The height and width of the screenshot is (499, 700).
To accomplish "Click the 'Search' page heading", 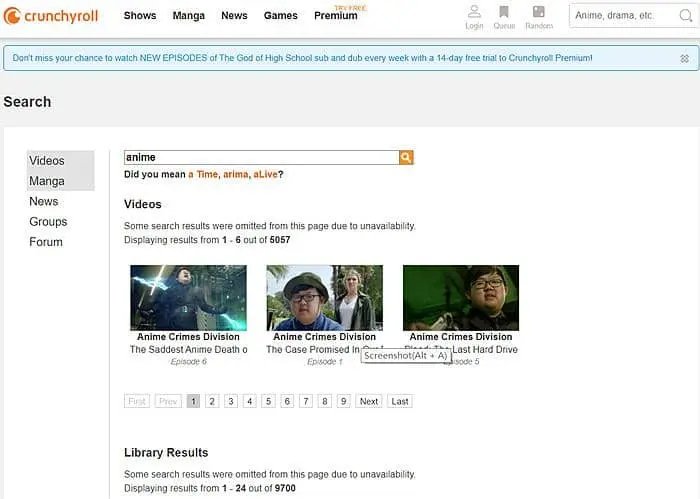I will (27, 102).
